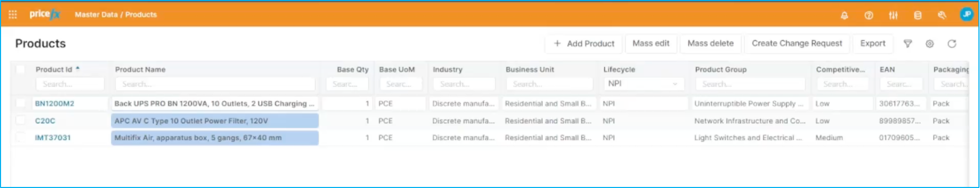Focus the Base Qty search field
Viewport: 980px width, 188px height.
pos(347,84)
